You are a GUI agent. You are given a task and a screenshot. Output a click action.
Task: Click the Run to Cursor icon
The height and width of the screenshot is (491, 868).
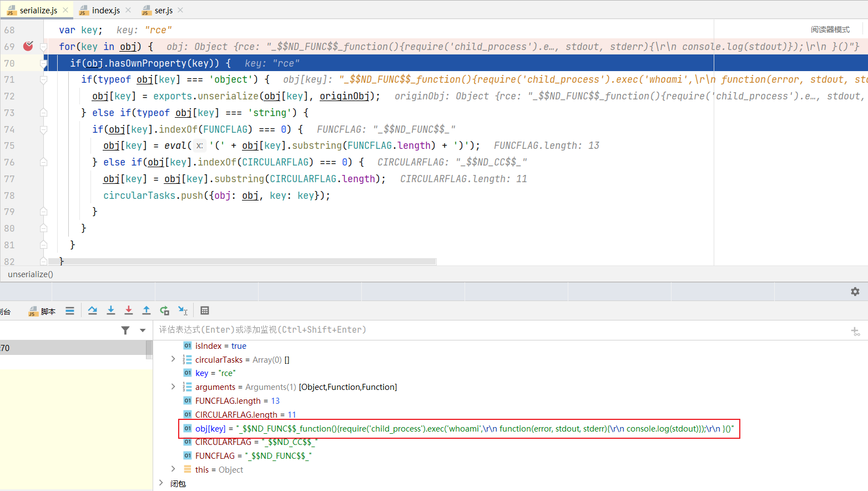[x=183, y=311]
